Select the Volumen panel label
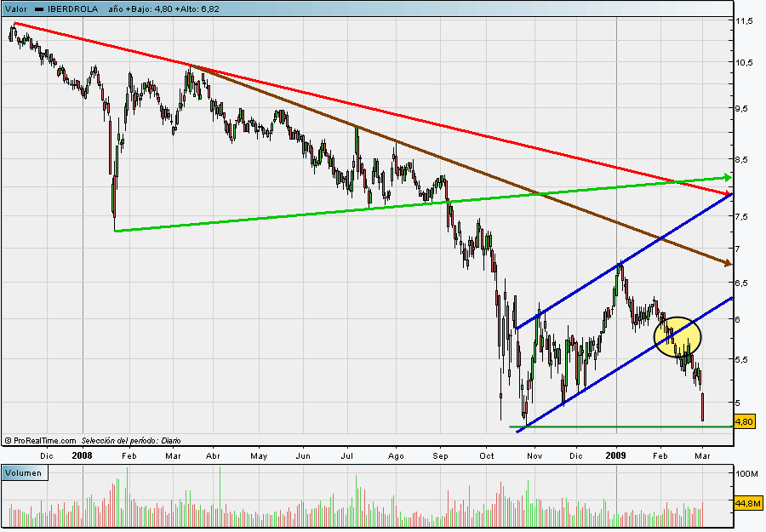766x532 pixels. coord(24,473)
